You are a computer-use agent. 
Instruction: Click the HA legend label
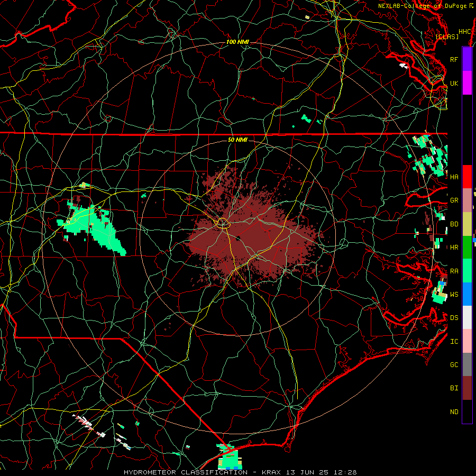click(454, 177)
